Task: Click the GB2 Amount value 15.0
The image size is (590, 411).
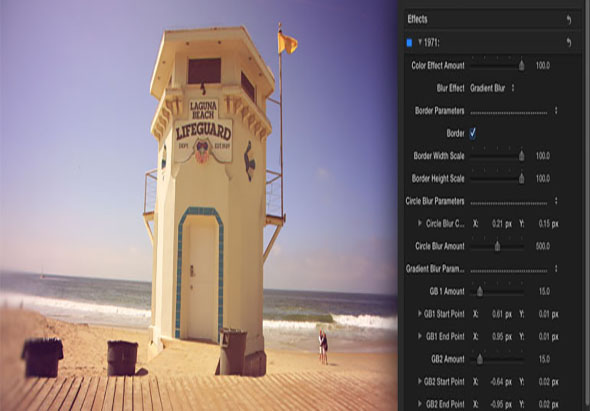Action: coord(544,359)
